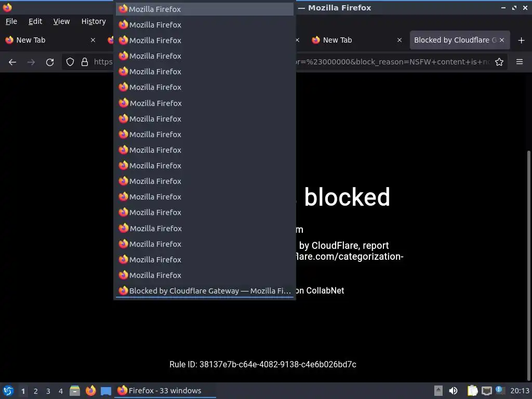This screenshot has height=399, width=532.
Task: Click the Rule ID text line
Action: (263, 364)
